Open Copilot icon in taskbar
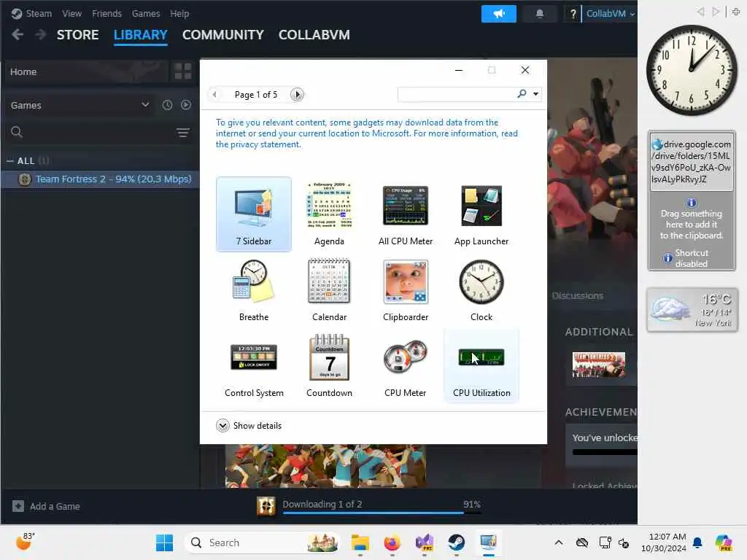 tap(724, 542)
